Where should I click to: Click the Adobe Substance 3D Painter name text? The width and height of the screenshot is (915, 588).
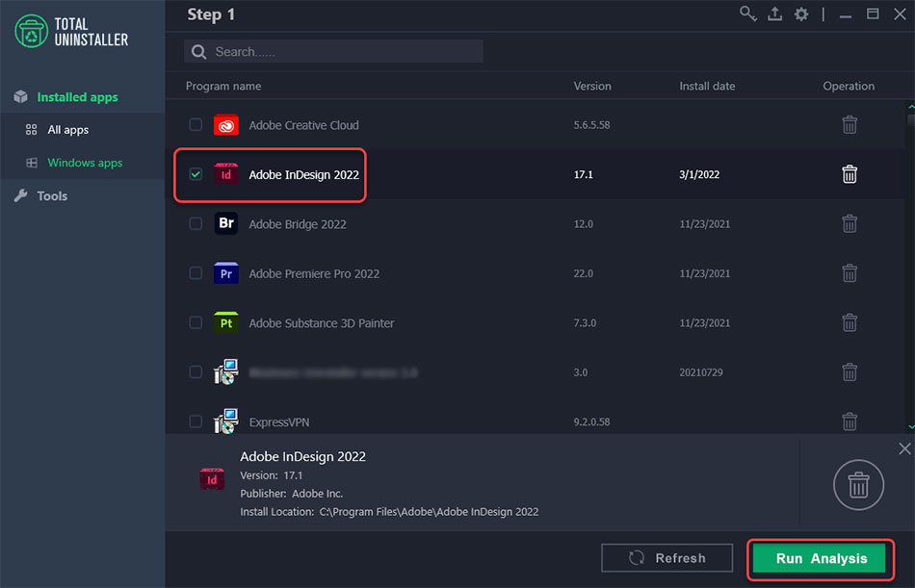pyautogui.click(x=322, y=323)
